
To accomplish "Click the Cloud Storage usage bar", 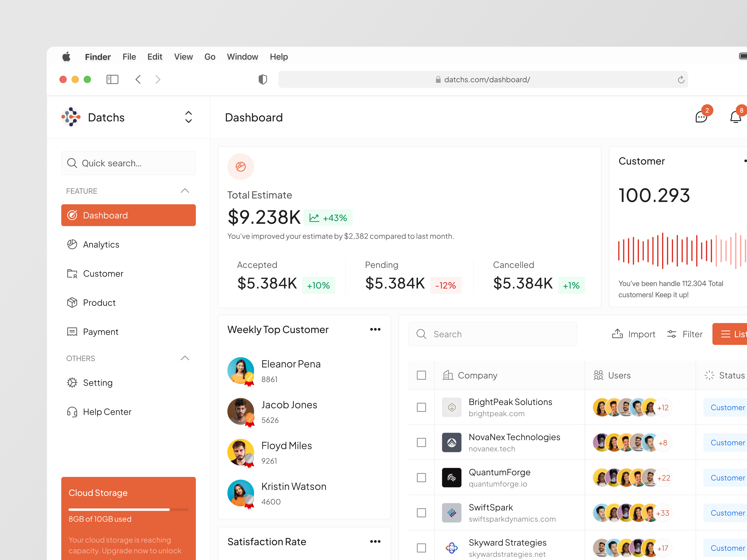I will pos(128,509).
